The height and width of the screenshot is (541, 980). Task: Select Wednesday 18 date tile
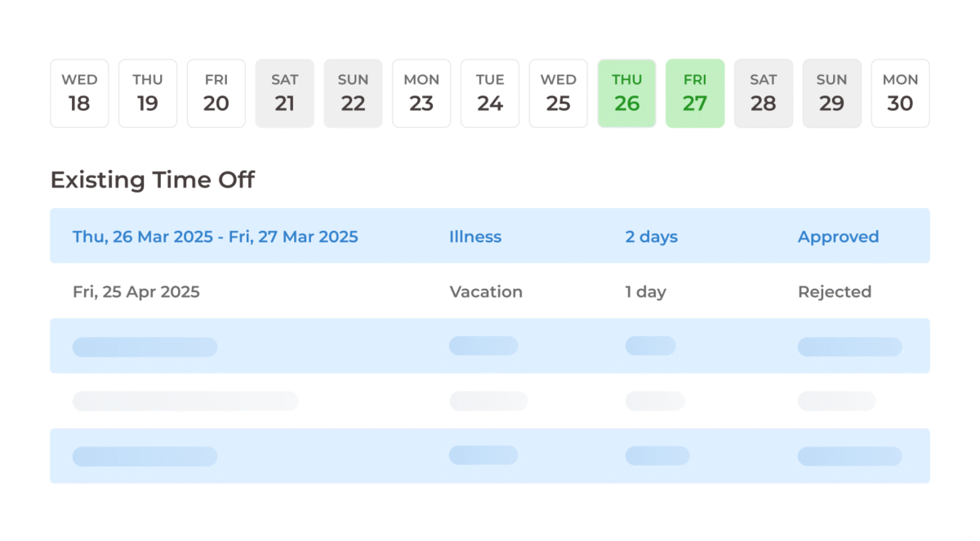tap(79, 93)
